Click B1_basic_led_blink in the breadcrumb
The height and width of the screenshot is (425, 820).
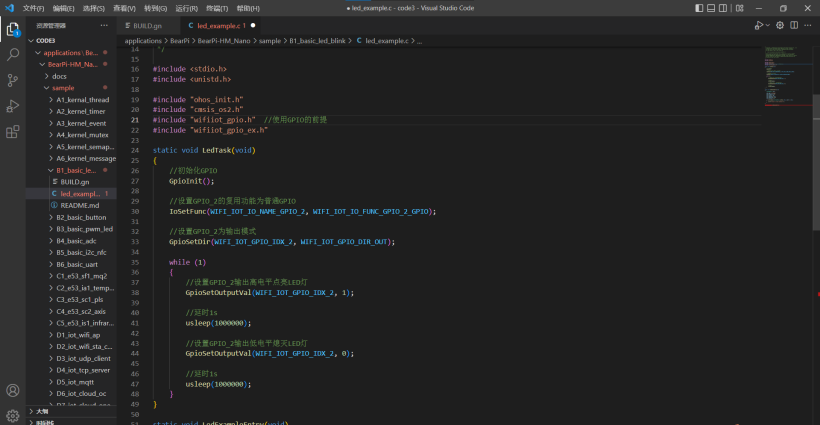pos(317,41)
